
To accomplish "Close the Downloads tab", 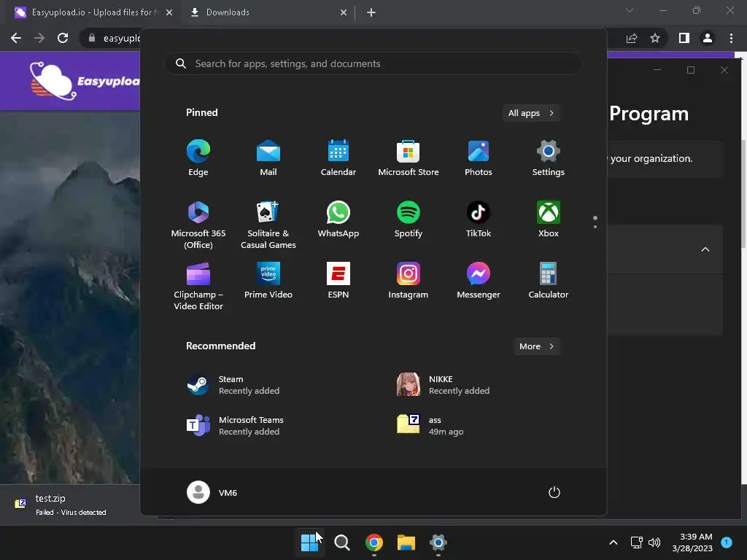I will 344,12.
